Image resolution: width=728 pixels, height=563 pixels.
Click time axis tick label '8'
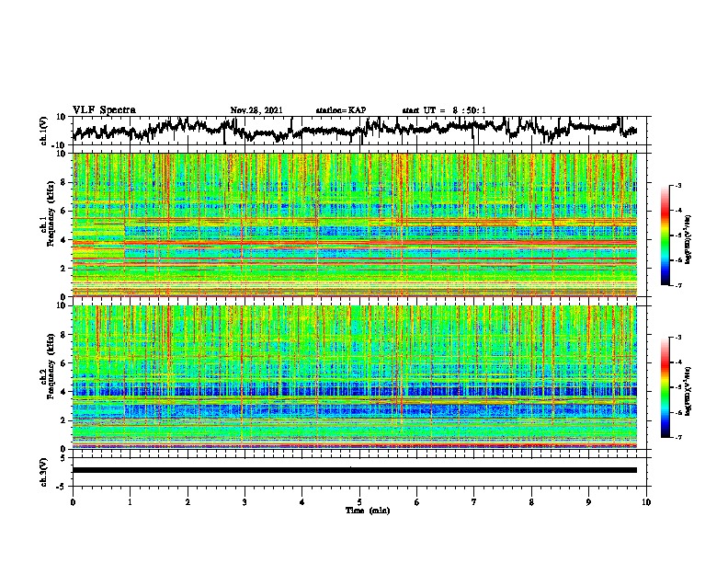point(531,502)
